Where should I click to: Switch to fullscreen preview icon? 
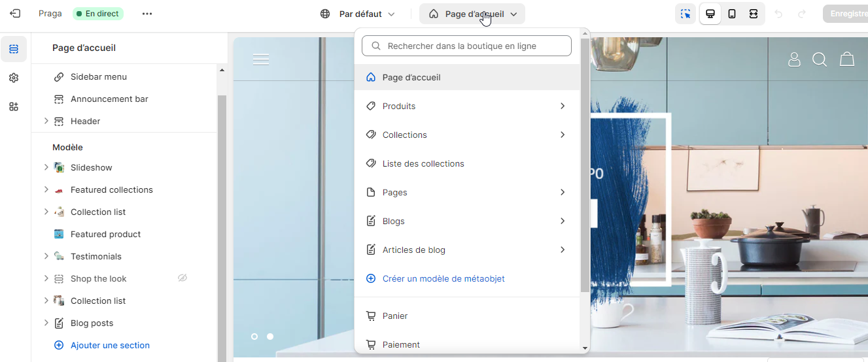(754, 14)
